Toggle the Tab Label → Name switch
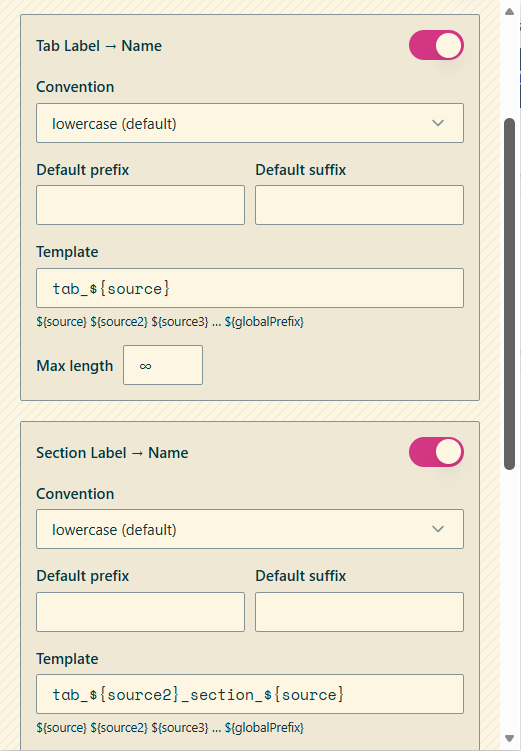Screen dimensions: 521x751 coord(436,46)
